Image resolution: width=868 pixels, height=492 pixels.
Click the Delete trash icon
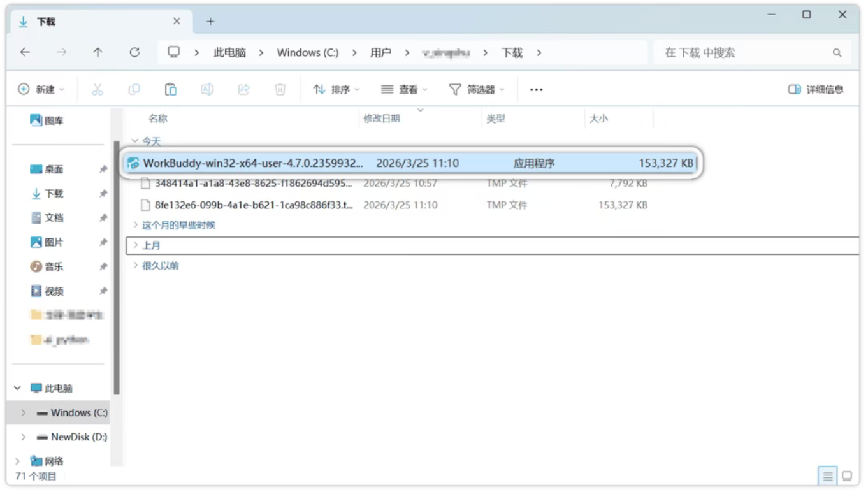pyautogui.click(x=280, y=90)
